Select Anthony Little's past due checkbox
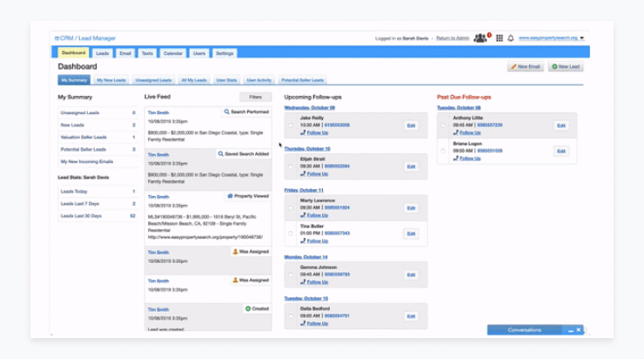Image resolution: width=644 pixels, height=359 pixels. click(444, 125)
